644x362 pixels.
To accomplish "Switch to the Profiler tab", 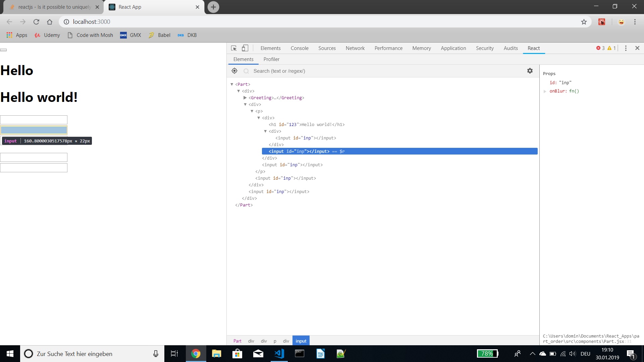I will pyautogui.click(x=271, y=59).
